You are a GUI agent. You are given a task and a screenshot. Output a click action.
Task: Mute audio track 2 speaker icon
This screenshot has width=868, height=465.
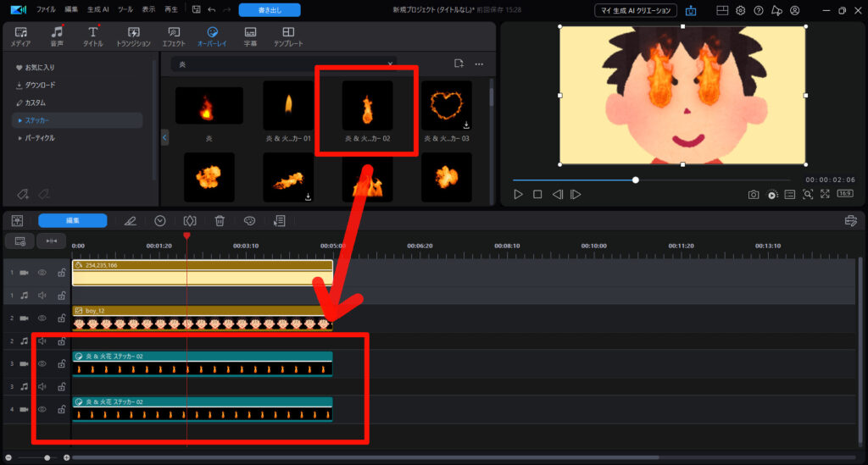click(x=42, y=340)
